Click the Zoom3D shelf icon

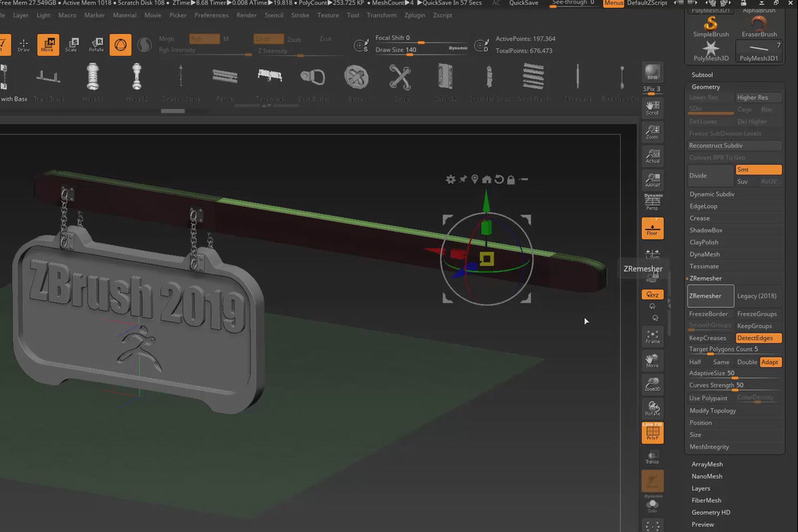click(652, 384)
